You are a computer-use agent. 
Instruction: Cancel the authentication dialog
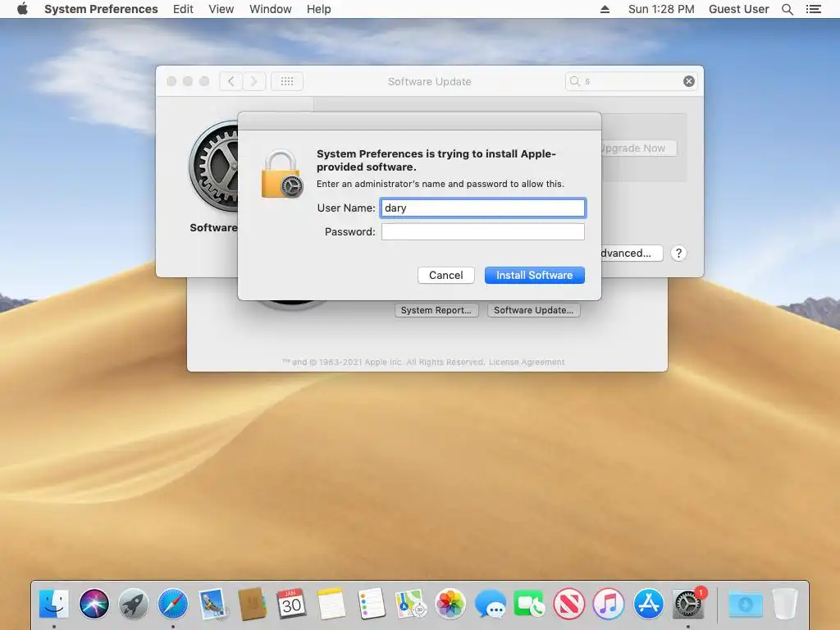(x=445, y=276)
